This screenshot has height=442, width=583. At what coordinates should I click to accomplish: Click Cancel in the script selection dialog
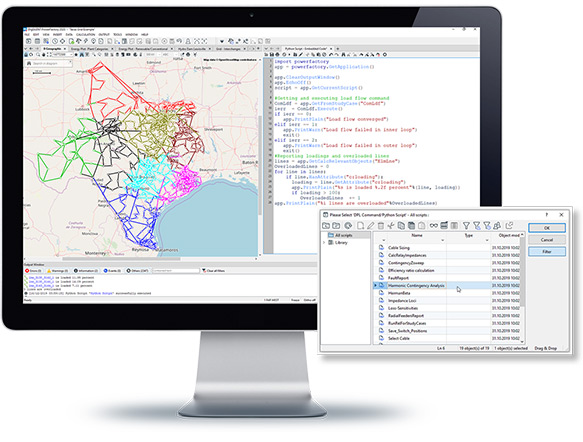coord(547,240)
